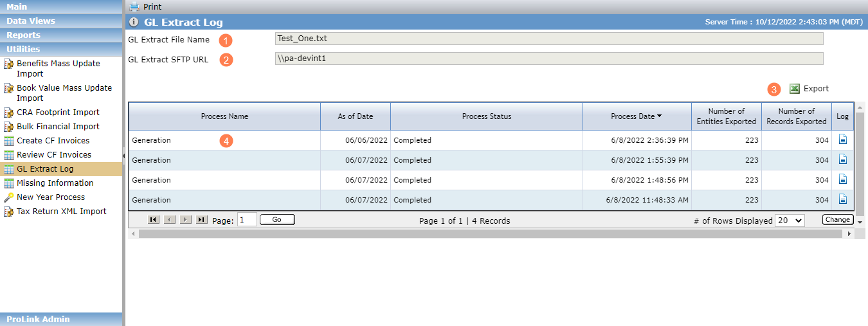Open CRA Footprint Import utility
868x326 pixels.
click(58, 113)
